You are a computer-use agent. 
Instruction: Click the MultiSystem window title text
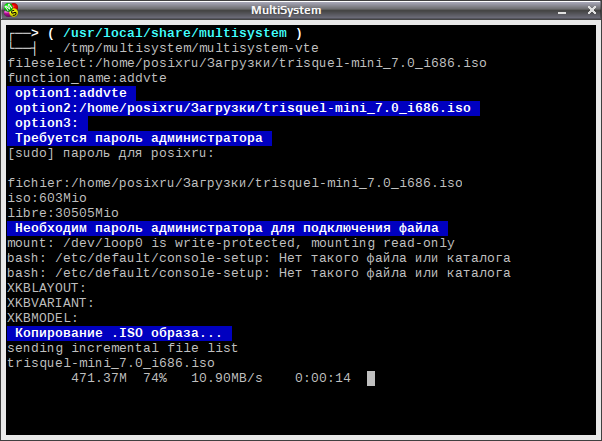(x=286, y=10)
